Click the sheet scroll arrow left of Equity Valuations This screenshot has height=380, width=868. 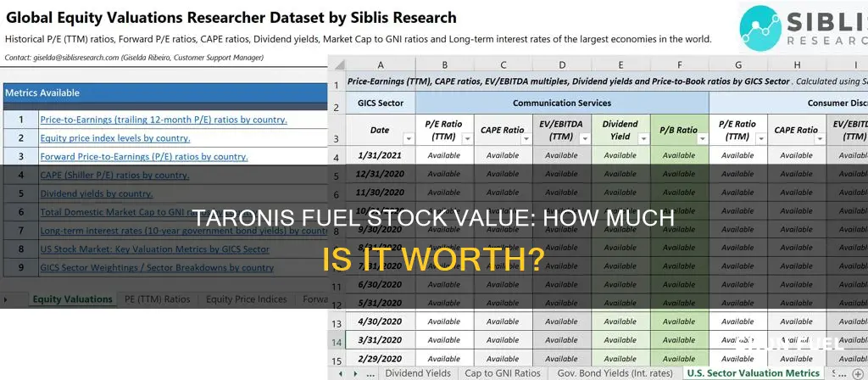[6, 299]
